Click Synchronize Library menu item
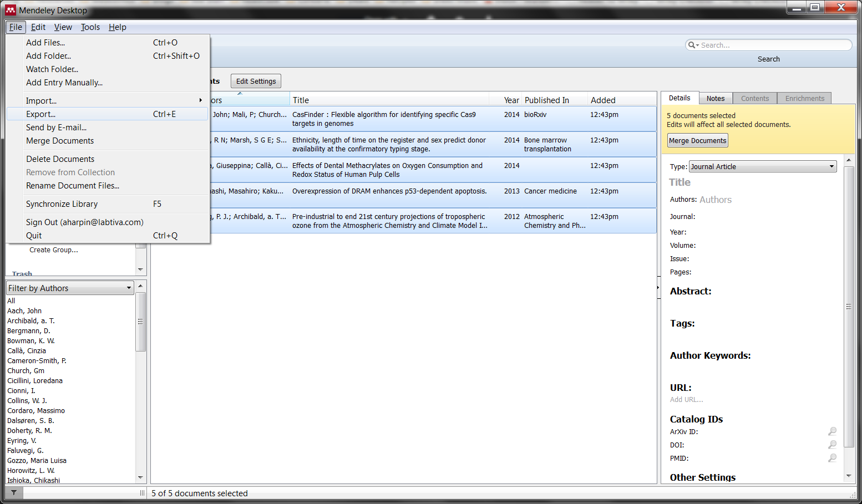 pos(108,204)
